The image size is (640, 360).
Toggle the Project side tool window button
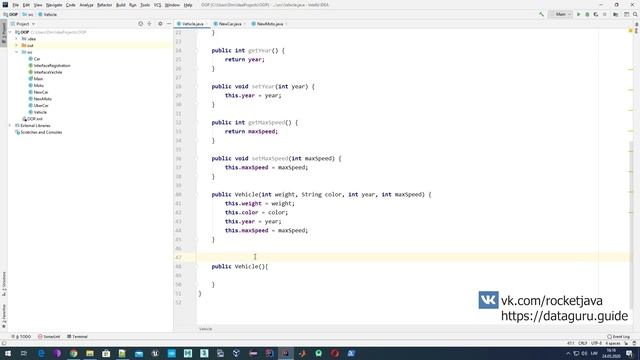click(4, 33)
